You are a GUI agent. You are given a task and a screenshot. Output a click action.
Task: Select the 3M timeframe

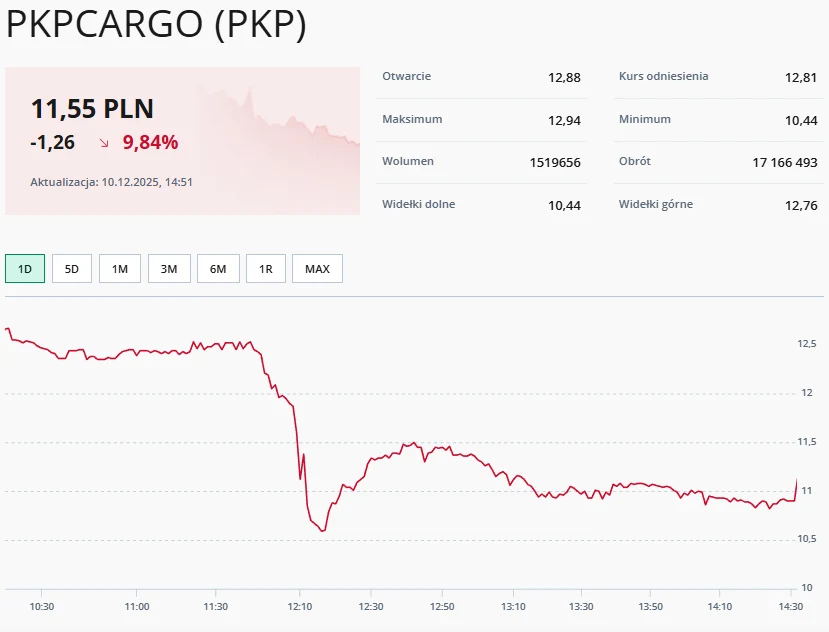click(x=168, y=268)
